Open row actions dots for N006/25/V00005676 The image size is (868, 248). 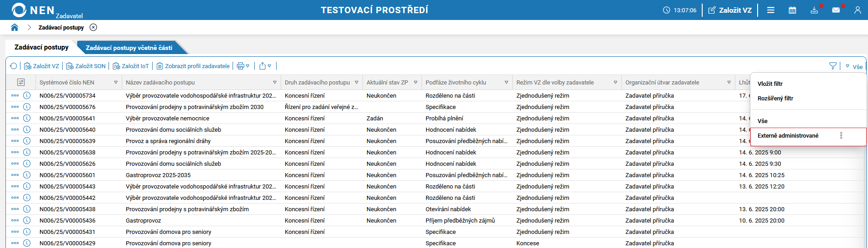click(15, 107)
